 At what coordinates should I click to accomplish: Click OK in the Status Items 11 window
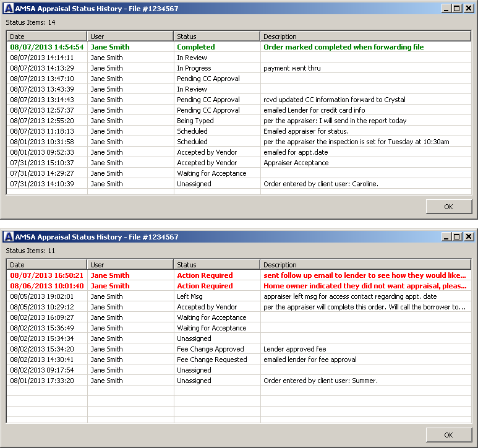(449, 435)
